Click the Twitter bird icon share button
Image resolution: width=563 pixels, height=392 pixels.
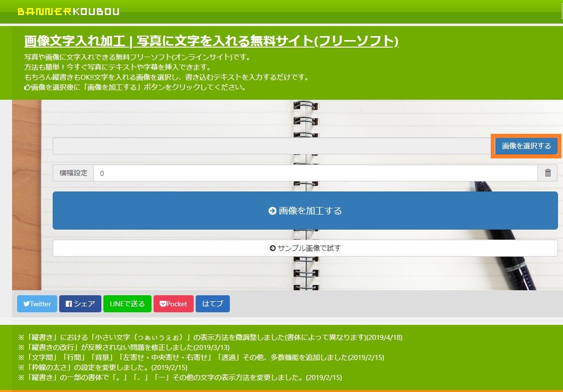coord(26,304)
